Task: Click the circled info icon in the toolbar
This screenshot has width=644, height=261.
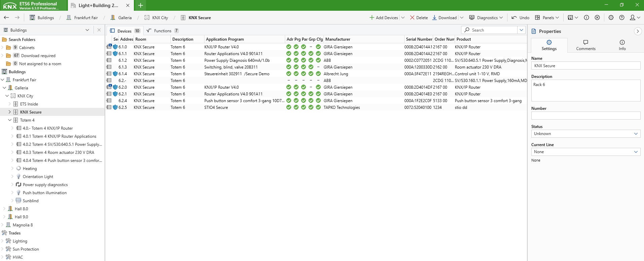Action: coord(586,17)
